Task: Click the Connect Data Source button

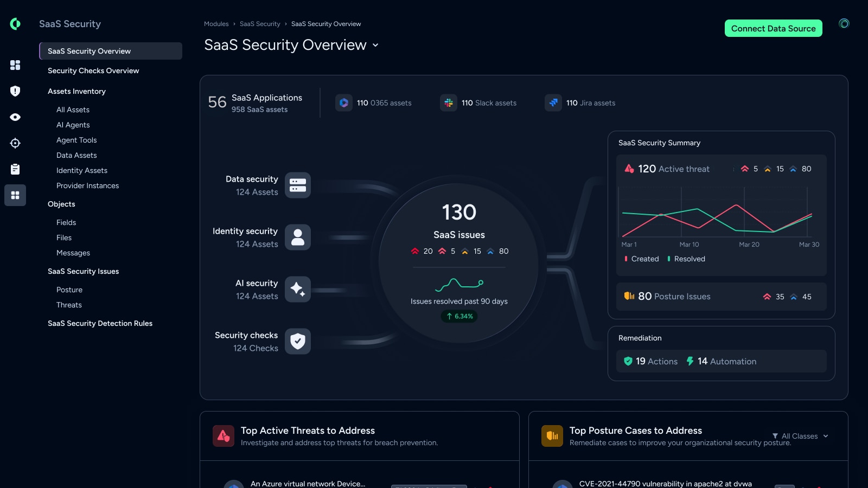Action: [x=774, y=28]
